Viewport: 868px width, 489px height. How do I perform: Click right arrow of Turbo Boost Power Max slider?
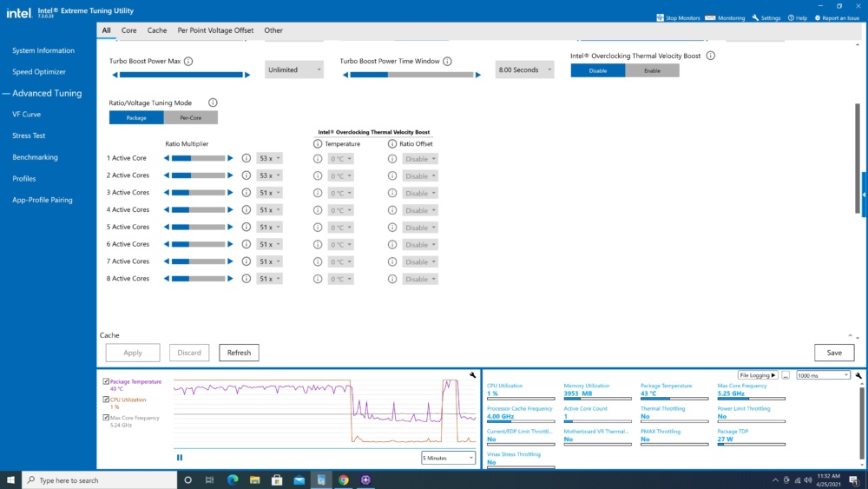pos(247,75)
